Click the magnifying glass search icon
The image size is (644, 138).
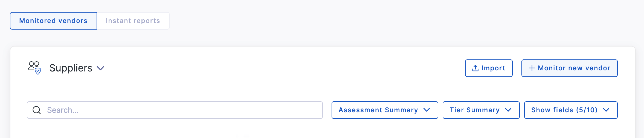point(37,110)
